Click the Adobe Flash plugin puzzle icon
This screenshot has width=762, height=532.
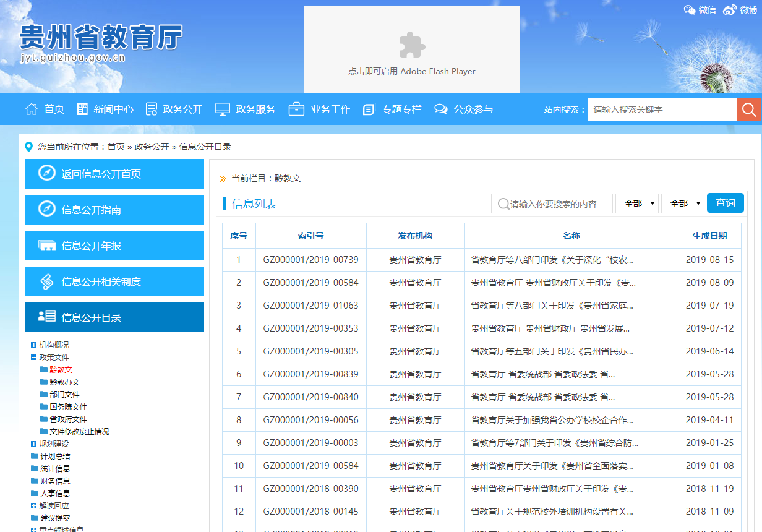[411, 45]
